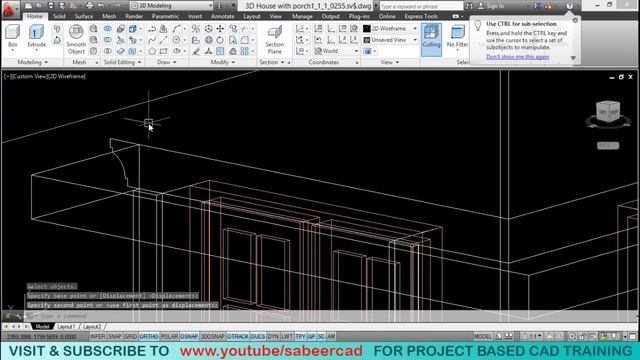Screen dimensions: 640x360
Task: Click the Don't show me this again link
Action: tap(518, 57)
